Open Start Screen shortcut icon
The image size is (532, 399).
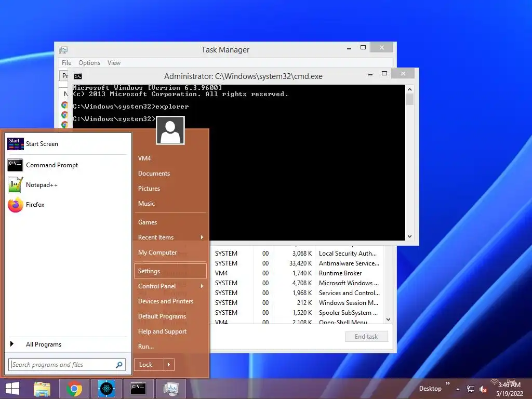15,144
